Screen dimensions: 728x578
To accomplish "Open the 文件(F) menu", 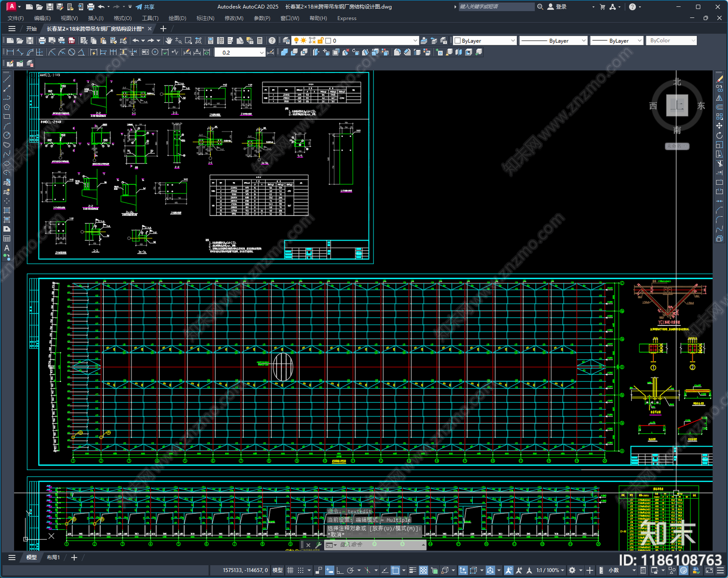I will 16,18.
